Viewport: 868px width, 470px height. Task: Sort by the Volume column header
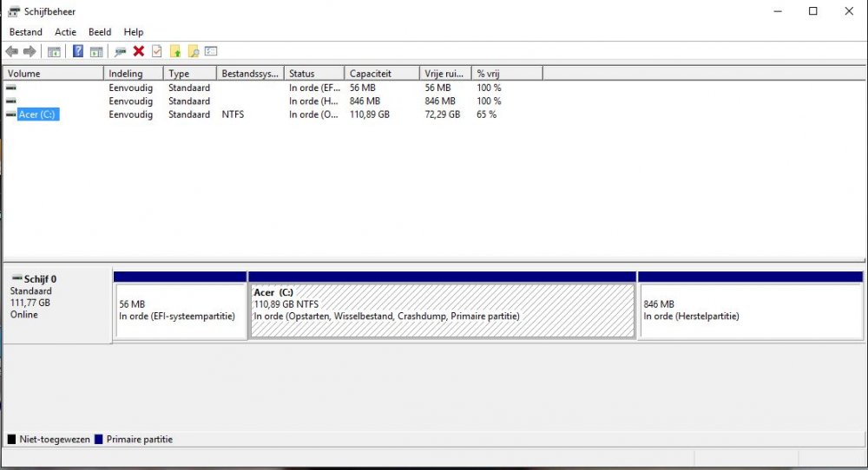coord(53,74)
